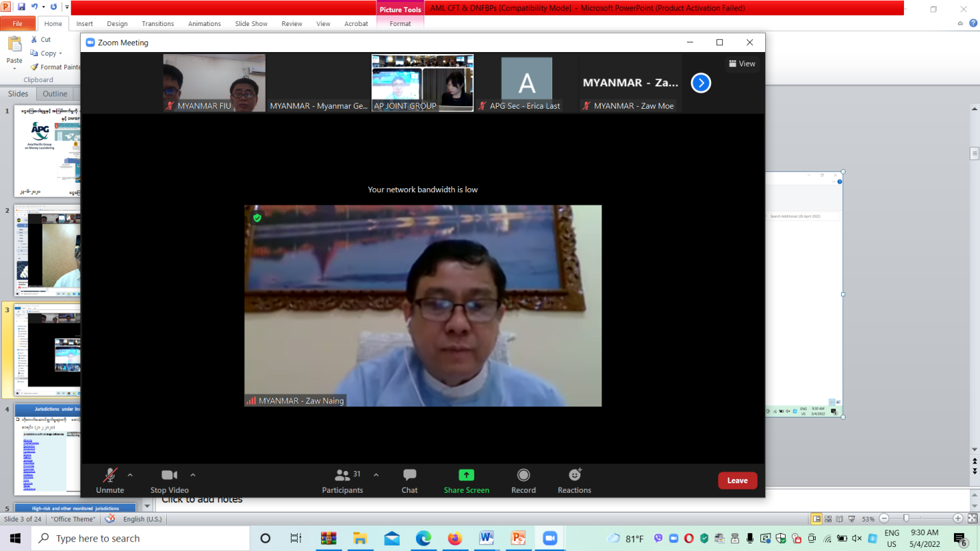This screenshot has width=980, height=551.
Task: Select slide 2 thumbnail in Slides pane
Action: 47,251
